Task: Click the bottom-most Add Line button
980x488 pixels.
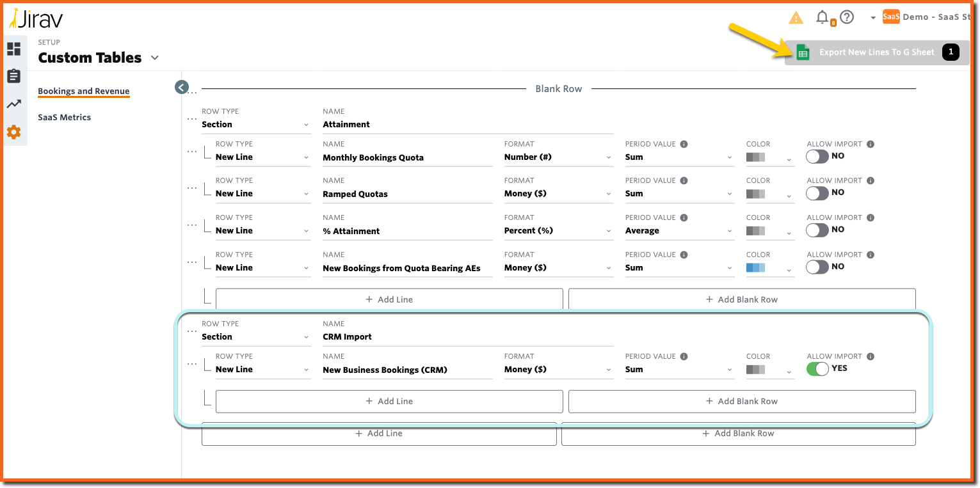Action: (x=379, y=434)
